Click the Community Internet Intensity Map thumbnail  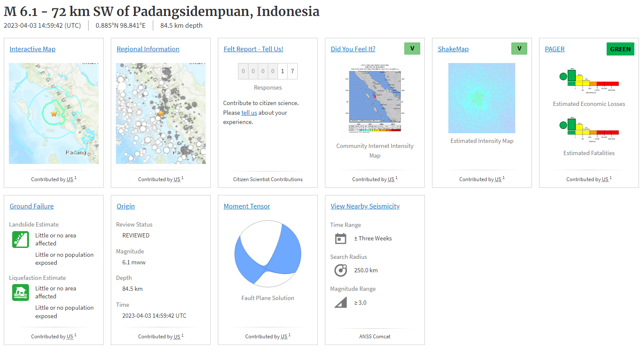[x=375, y=100]
